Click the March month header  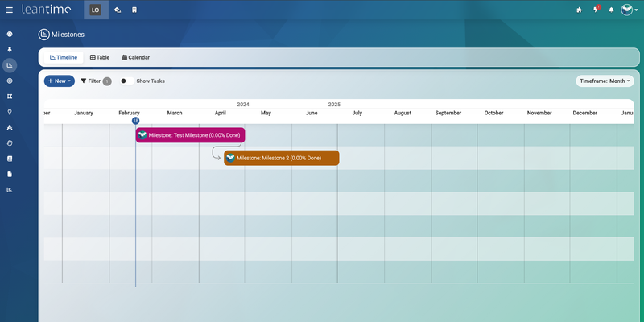coord(175,113)
